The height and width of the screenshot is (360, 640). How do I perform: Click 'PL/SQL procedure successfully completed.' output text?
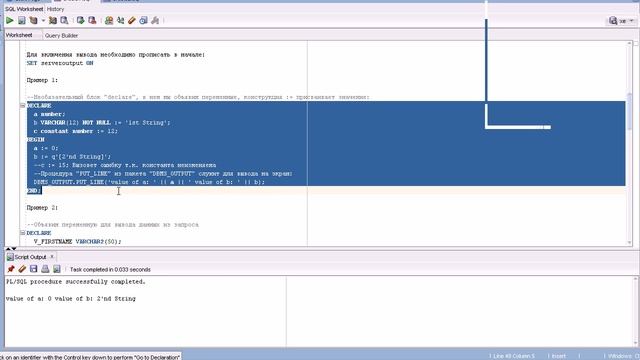click(x=76, y=282)
